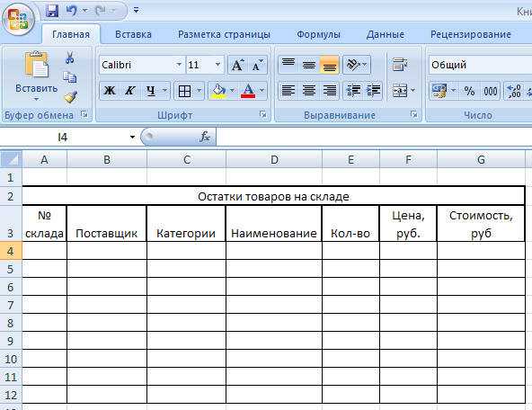
Task: Increase cell indent
Action: pyautogui.click(x=373, y=91)
